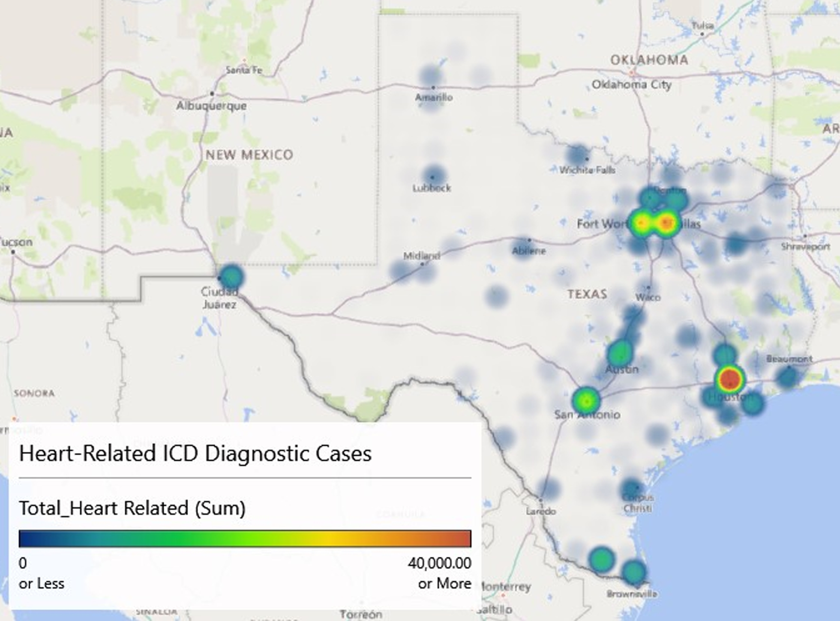840x621 pixels.
Task: Click the 'Tulsa' map label
Action: [x=703, y=26]
